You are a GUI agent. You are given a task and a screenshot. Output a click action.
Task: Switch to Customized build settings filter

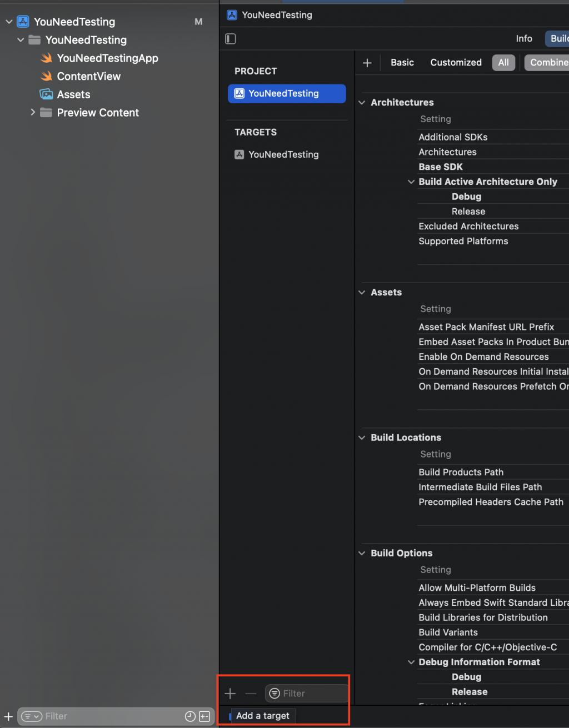click(x=456, y=63)
